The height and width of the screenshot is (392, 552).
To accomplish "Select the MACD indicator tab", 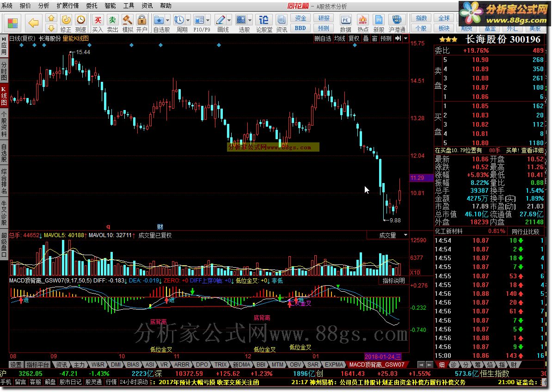I will tap(377, 365).
